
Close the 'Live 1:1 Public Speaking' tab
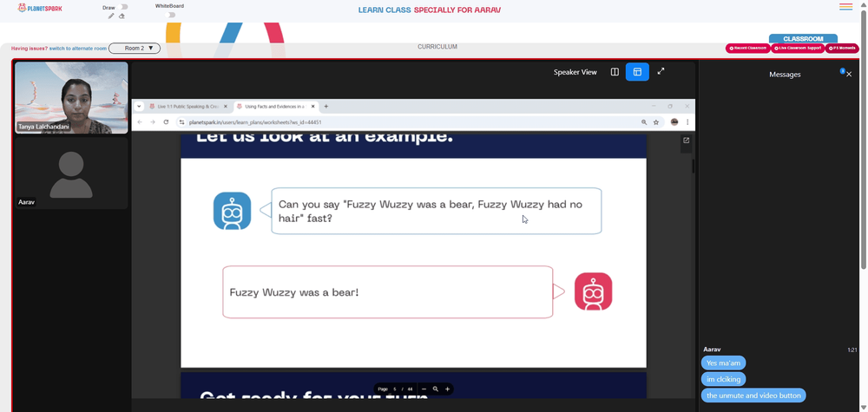point(226,106)
